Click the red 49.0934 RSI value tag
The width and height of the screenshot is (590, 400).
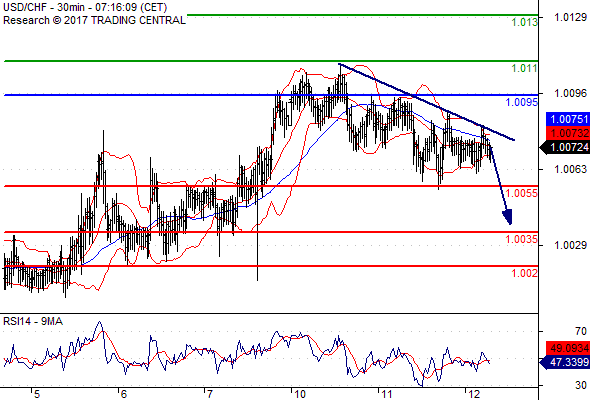568,348
